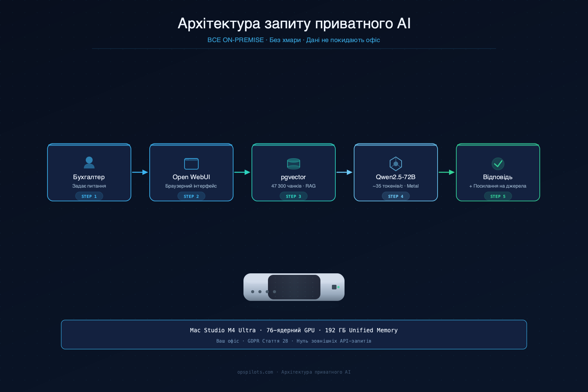The image size is (588, 392).
Task: Click the 'Задає питання' subtitle
Action: click(89, 186)
